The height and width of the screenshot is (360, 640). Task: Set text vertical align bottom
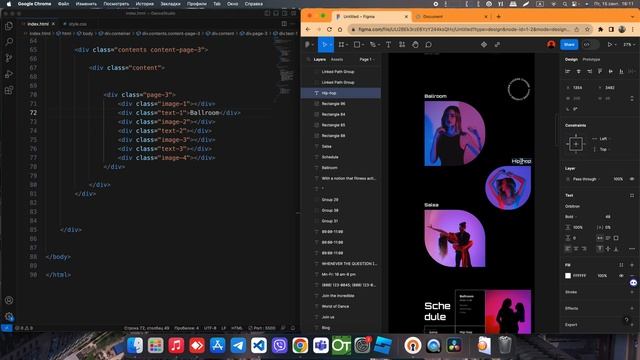tap(616, 249)
